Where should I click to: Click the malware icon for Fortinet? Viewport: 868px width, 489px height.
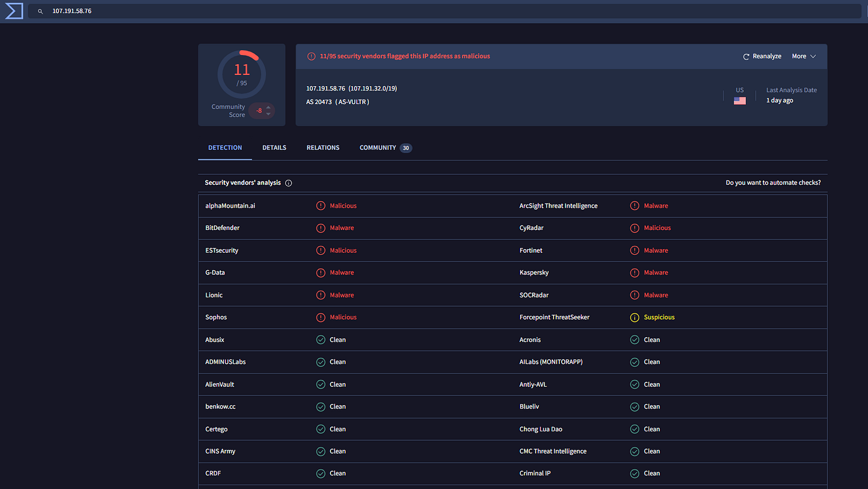click(x=634, y=250)
